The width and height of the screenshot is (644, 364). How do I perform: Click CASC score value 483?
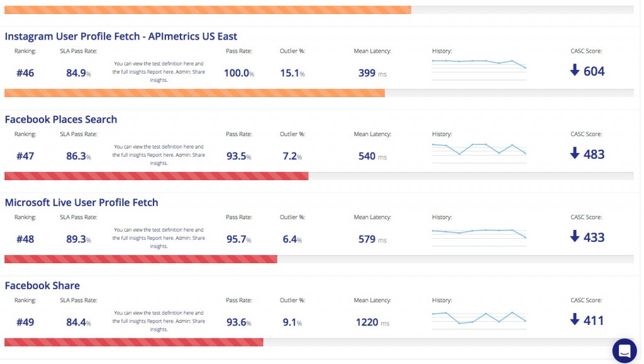pyautogui.click(x=594, y=154)
